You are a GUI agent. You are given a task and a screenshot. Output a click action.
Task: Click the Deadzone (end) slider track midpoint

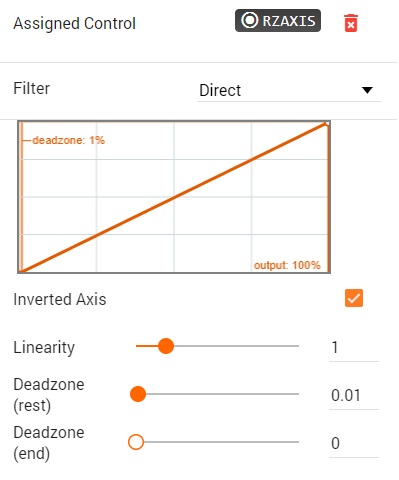coord(218,442)
